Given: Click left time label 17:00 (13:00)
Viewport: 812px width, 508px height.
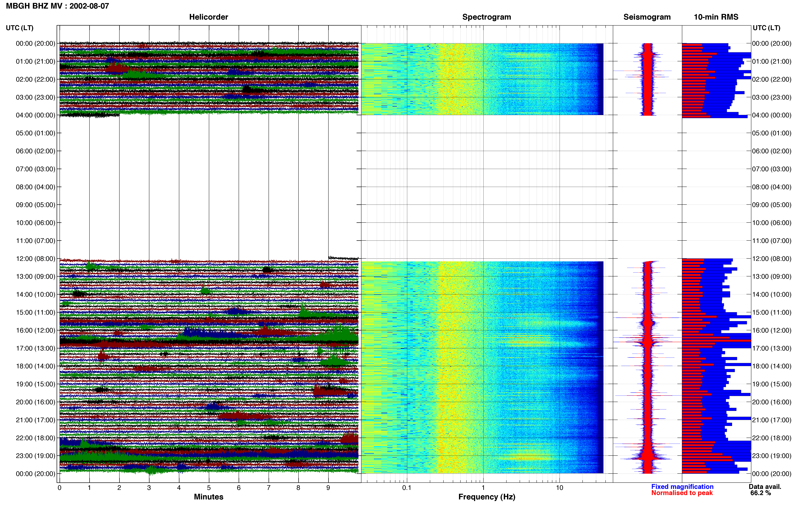Looking at the screenshot, I should coord(36,348).
